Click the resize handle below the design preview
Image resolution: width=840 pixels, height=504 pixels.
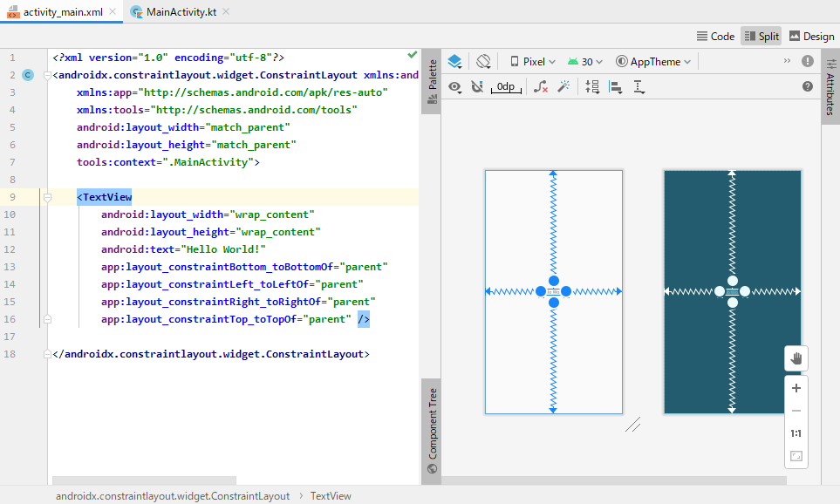click(632, 425)
